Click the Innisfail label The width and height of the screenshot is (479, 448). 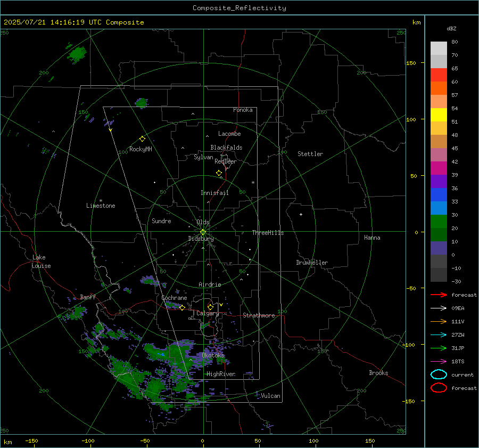(214, 193)
